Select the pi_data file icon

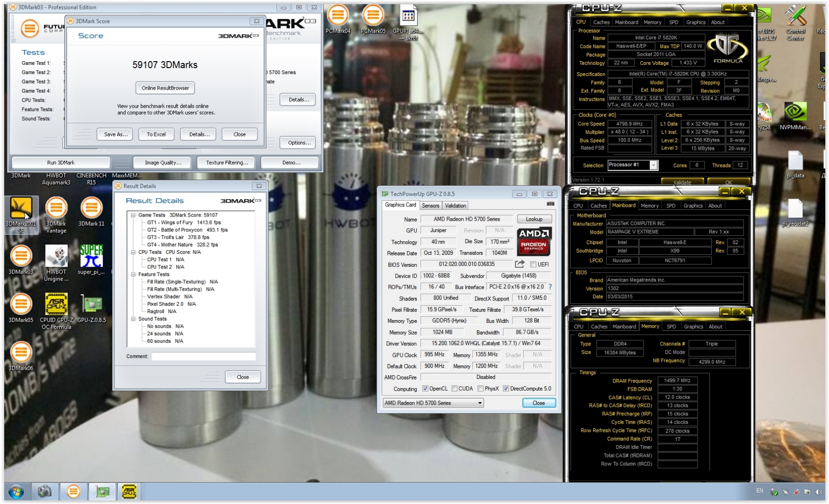(795, 165)
